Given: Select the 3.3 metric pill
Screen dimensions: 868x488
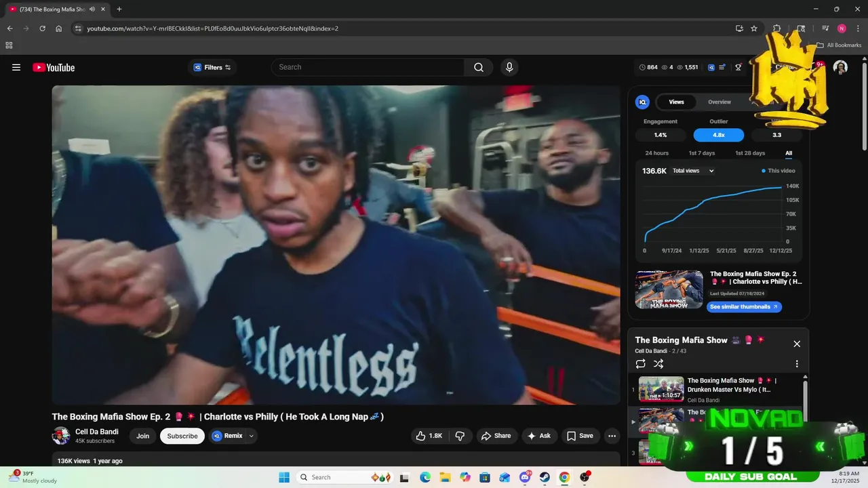Looking at the screenshot, I should point(776,135).
